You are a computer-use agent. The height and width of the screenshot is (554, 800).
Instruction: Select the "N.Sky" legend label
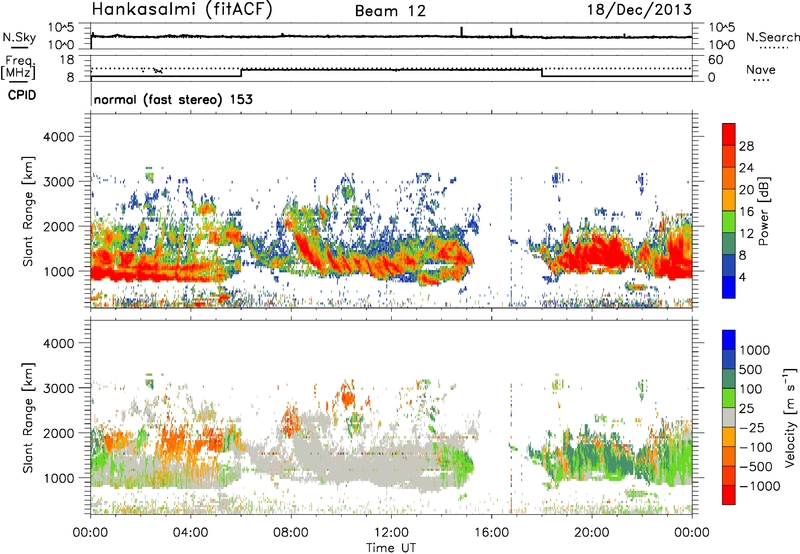point(19,37)
